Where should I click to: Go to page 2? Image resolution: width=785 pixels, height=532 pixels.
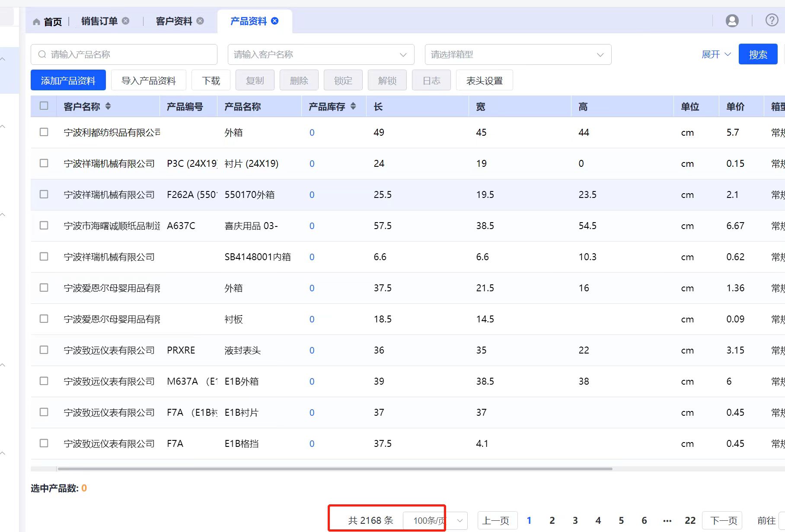[x=552, y=520]
